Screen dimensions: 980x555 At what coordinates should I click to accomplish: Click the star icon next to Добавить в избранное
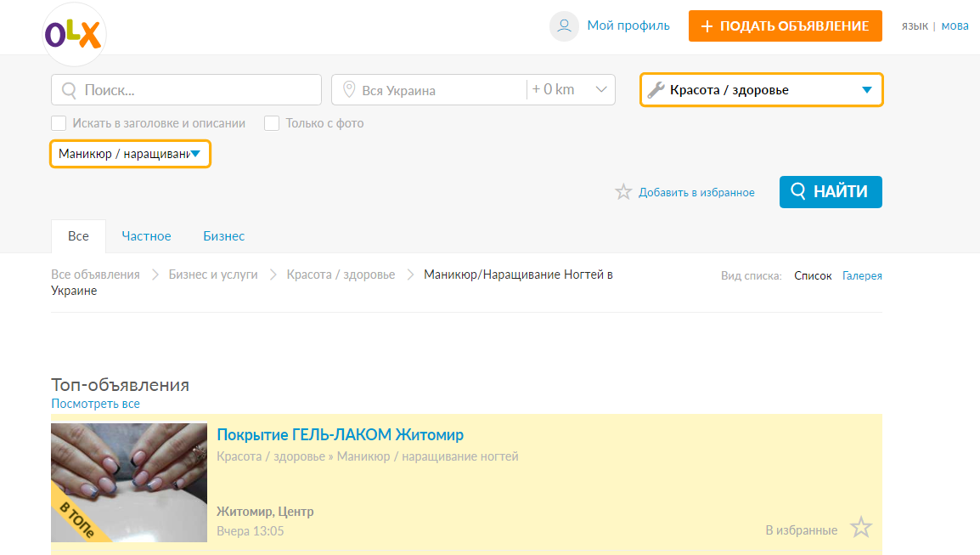623,192
